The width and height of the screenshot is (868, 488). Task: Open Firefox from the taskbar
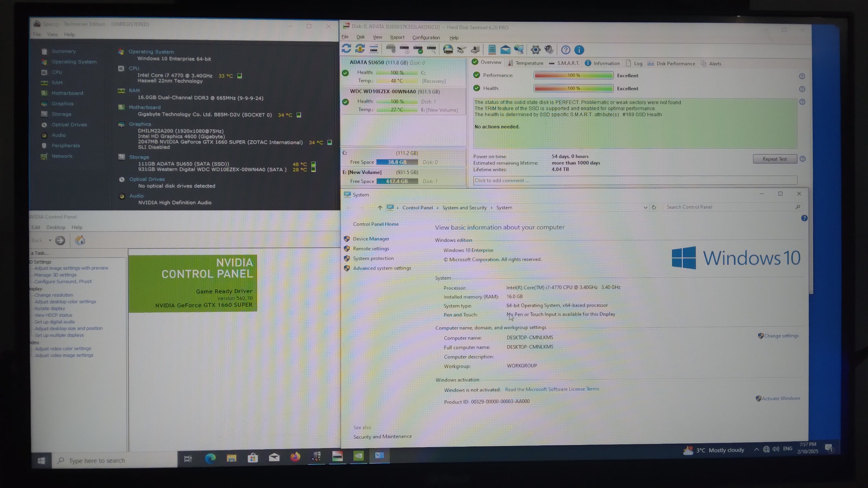click(x=295, y=457)
